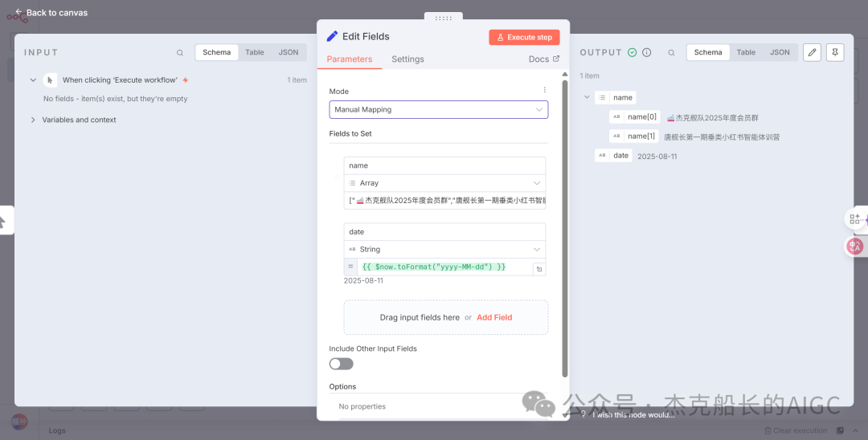
Task: Open the Mode three-dot options menu
Action: 544,90
